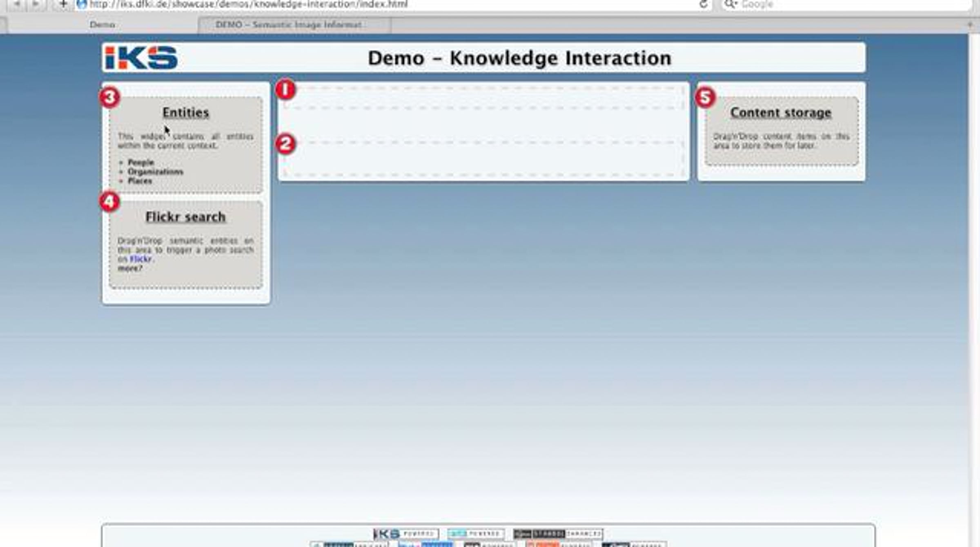980x547 pixels.
Task: Click the number 5 badge by Content storage
Action: pos(705,98)
